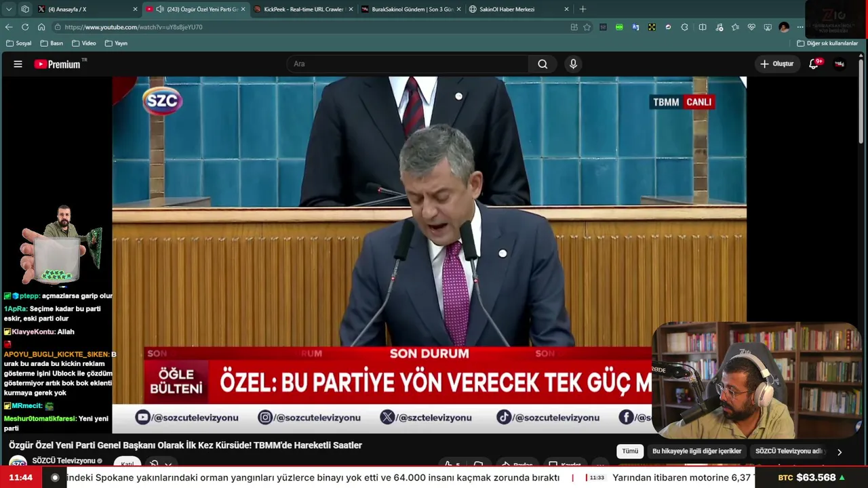
Task: Open the Extensions puzzle icon
Action: pyautogui.click(x=684, y=27)
